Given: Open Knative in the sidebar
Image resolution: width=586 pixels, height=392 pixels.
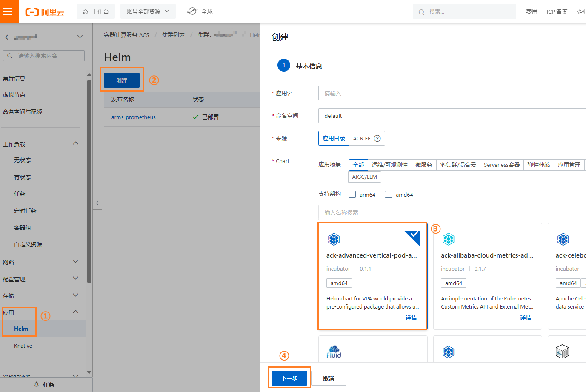Looking at the screenshot, I should coord(23,346).
